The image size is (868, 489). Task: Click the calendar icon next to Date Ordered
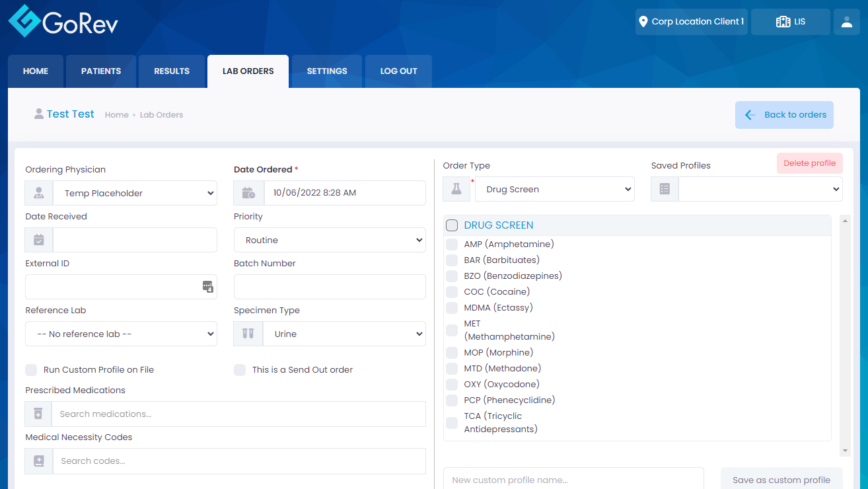point(248,193)
